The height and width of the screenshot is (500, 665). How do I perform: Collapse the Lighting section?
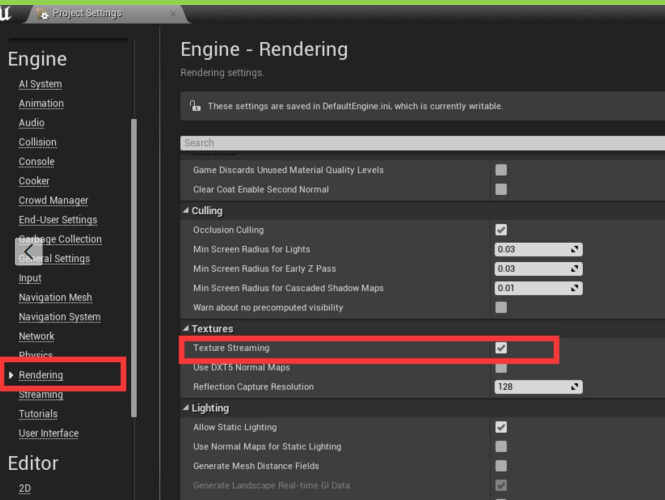(186, 408)
